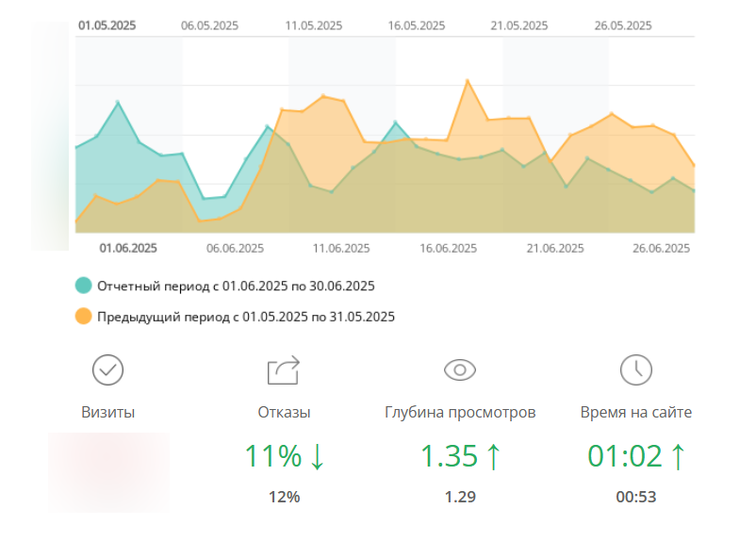The image size is (756, 541).
Task: Click the down arrow beside 11%
Action: pos(317,456)
